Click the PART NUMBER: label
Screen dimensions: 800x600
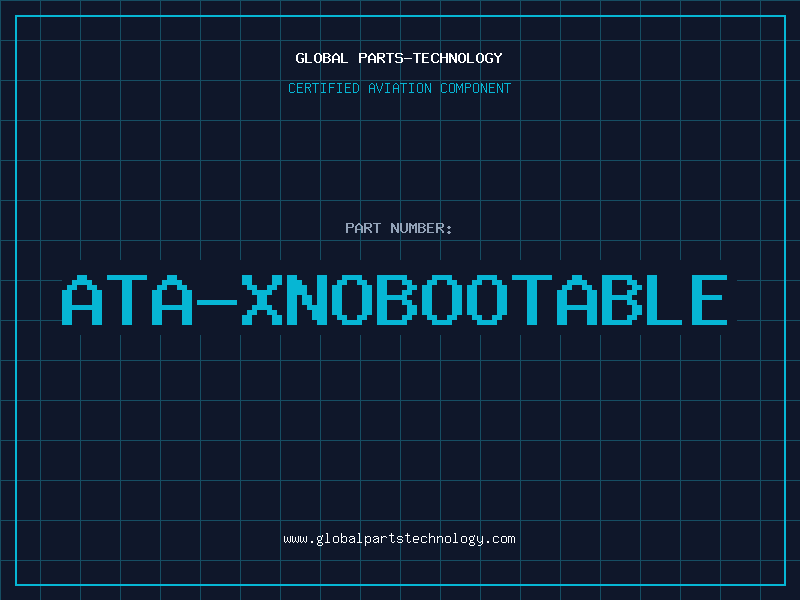[x=399, y=228]
